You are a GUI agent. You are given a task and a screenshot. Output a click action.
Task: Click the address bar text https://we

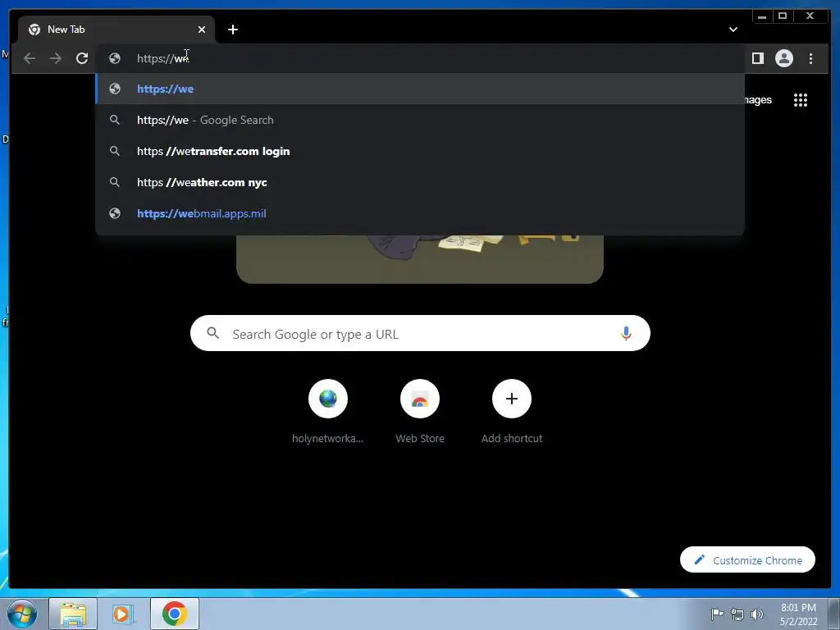[163, 58]
